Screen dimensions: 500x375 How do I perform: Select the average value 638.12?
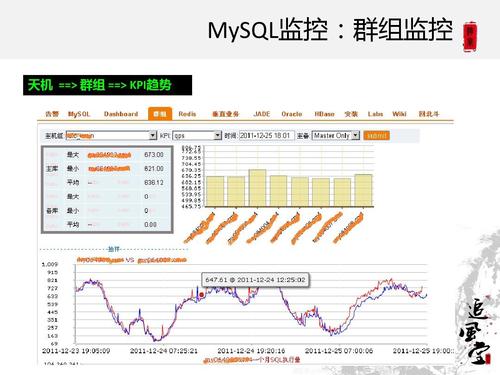(x=154, y=183)
